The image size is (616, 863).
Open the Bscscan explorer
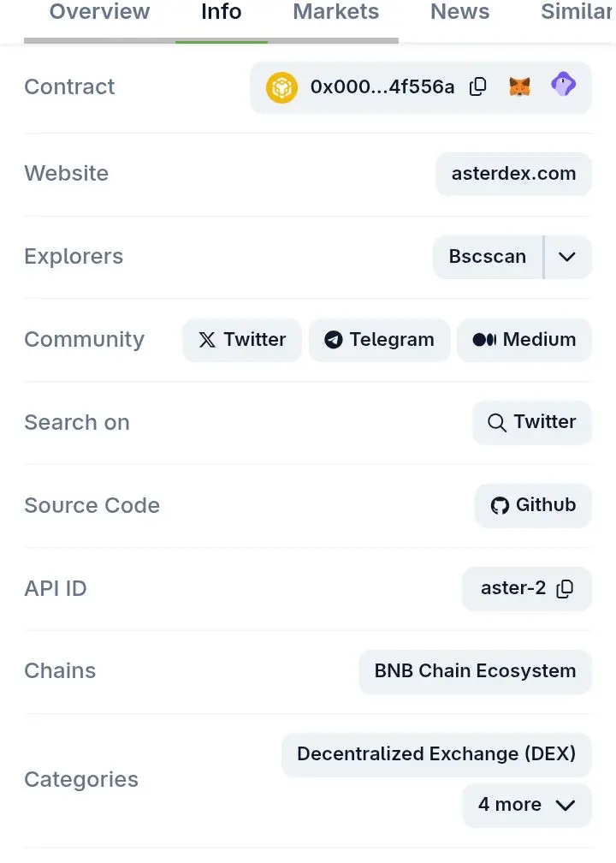click(488, 257)
